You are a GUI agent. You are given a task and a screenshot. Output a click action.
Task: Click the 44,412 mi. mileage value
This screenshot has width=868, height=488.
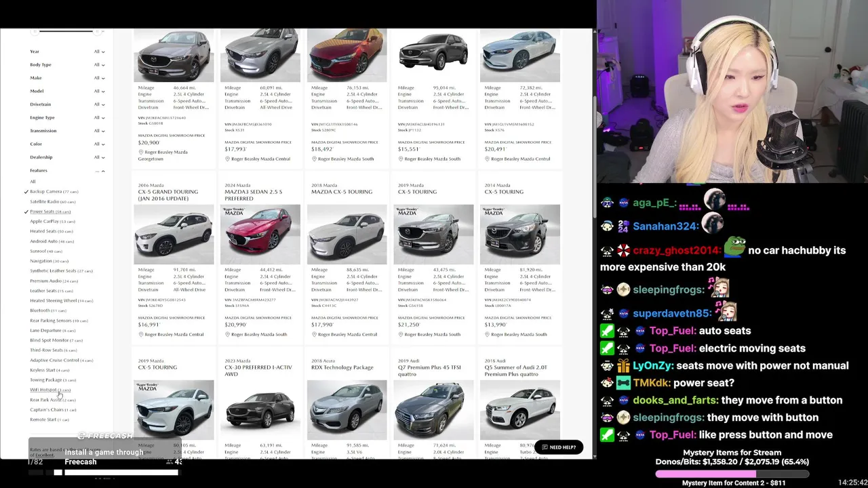click(x=271, y=270)
